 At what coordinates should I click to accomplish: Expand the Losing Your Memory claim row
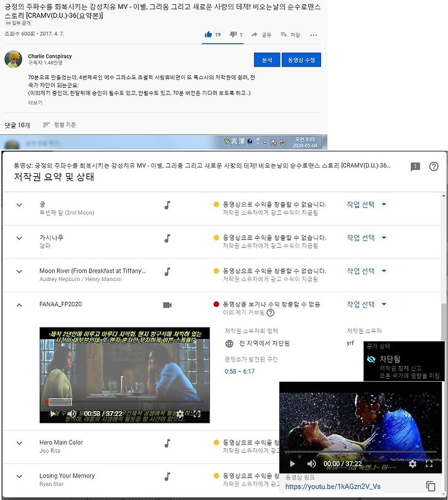(19, 476)
